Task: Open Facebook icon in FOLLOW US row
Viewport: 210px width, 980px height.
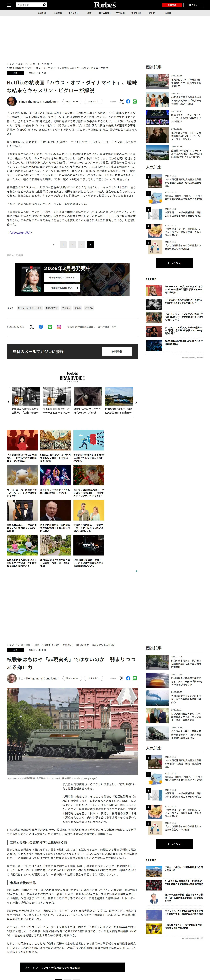Action: click(41, 327)
